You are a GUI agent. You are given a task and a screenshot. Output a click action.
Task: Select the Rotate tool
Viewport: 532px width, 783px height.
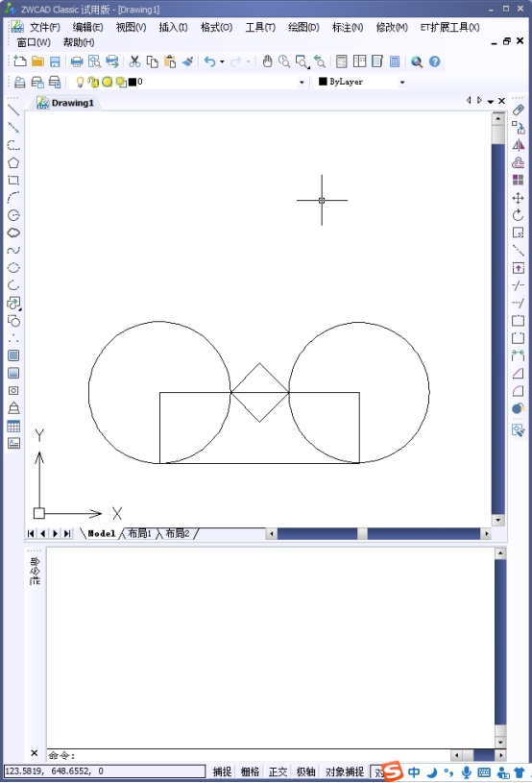click(x=518, y=216)
